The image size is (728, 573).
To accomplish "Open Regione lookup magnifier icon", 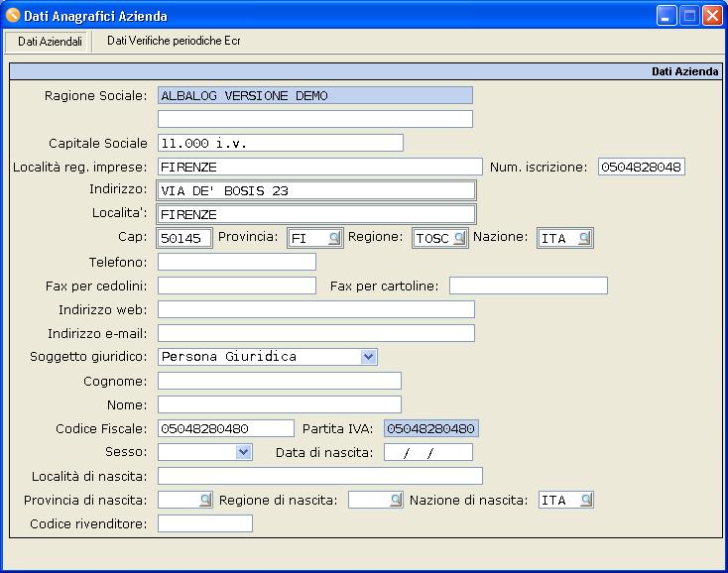I will [459, 239].
